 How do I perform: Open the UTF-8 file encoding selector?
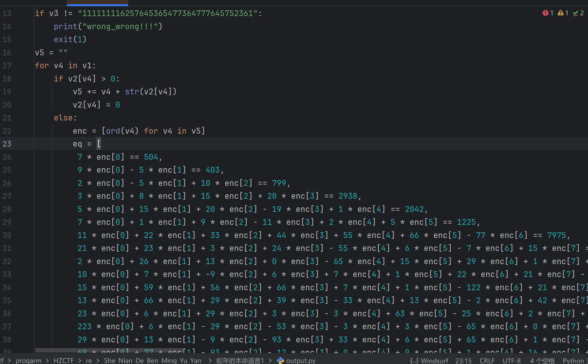pyautogui.click(x=511, y=360)
